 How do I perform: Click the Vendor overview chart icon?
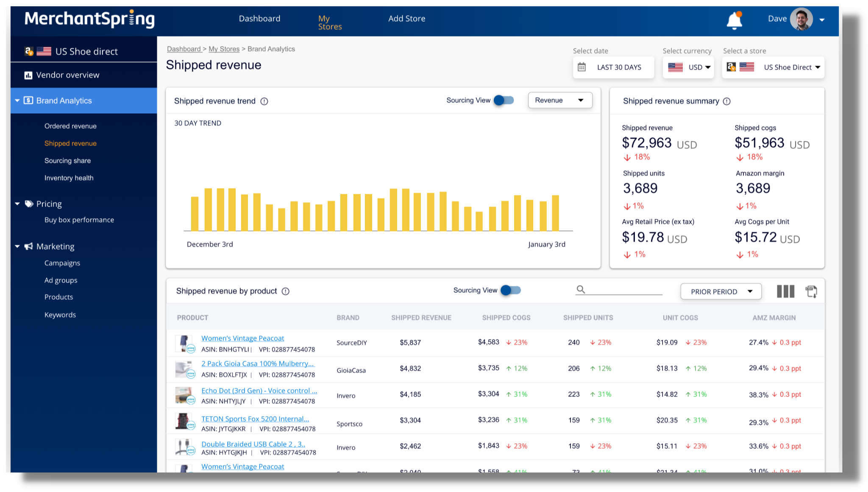[x=28, y=75]
